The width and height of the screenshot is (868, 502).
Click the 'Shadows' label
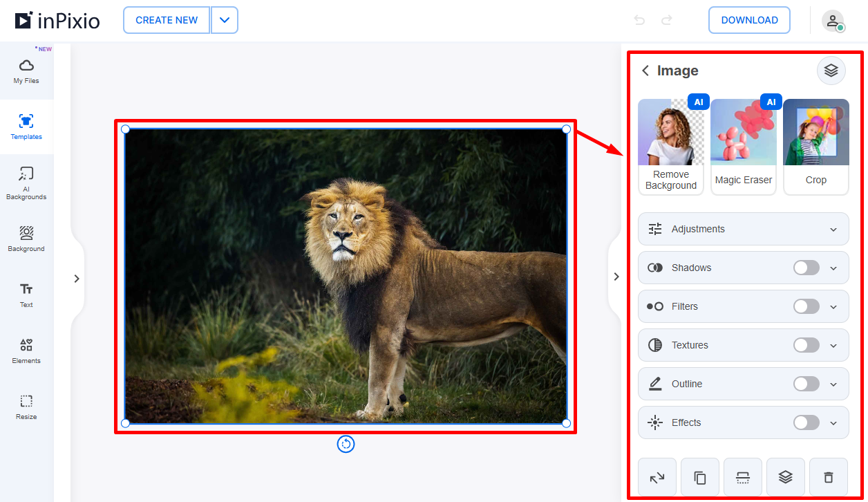(x=691, y=268)
